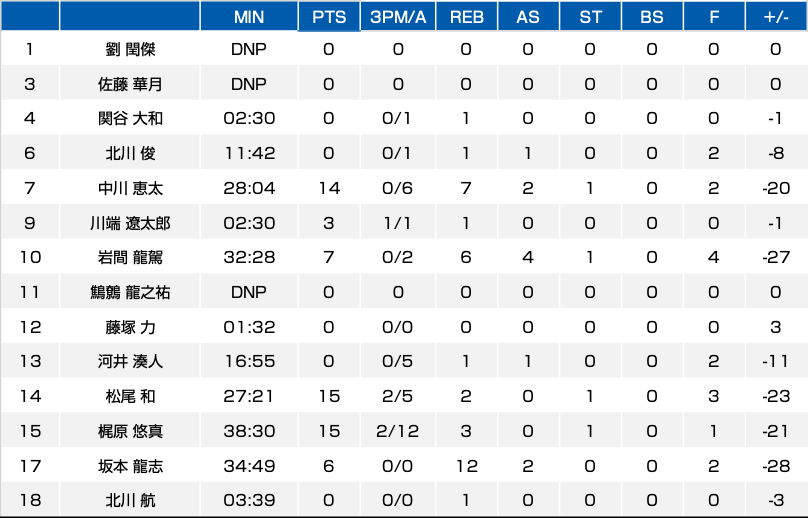The height and width of the screenshot is (518, 808).
Task: Sort table by PTS column header
Action: (329, 16)
